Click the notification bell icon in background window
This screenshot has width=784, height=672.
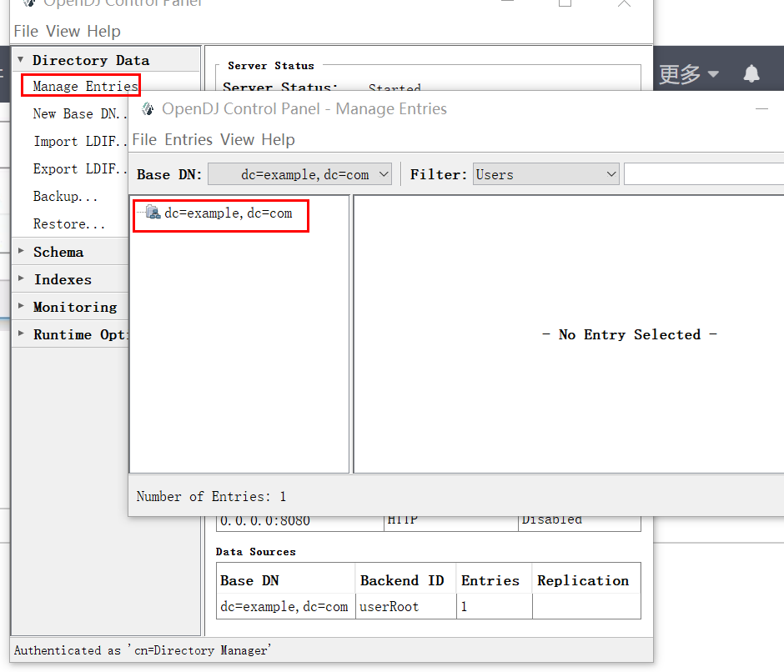pos(751,73)
